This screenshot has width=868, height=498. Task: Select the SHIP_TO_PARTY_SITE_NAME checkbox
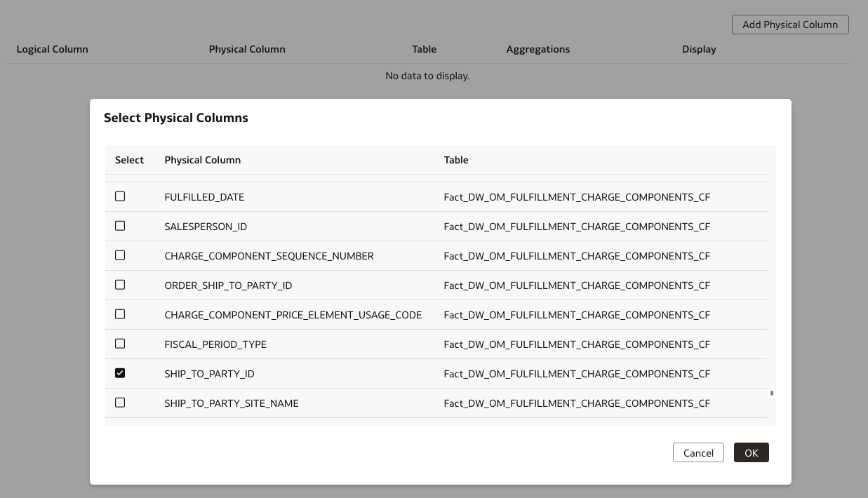click(119, 403)
